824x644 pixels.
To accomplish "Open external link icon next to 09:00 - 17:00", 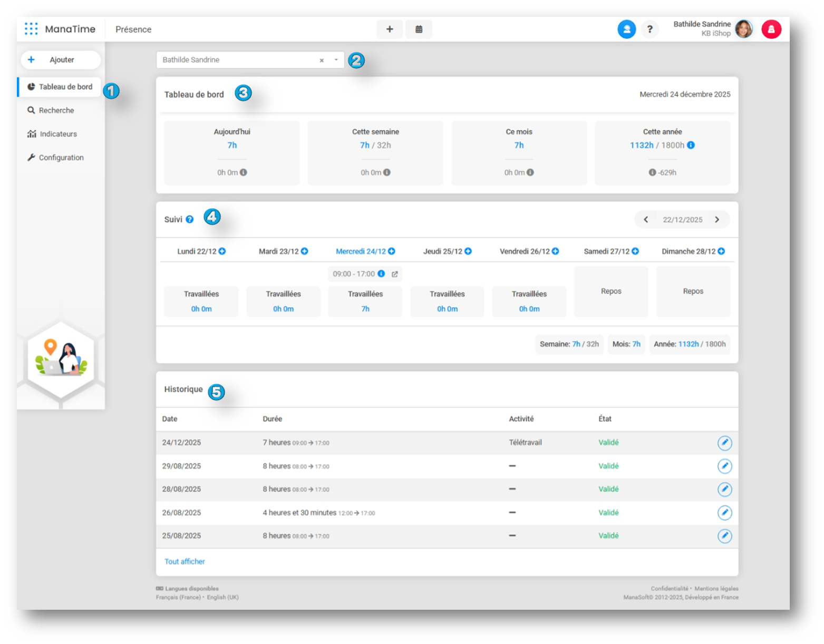I will 394,274.
